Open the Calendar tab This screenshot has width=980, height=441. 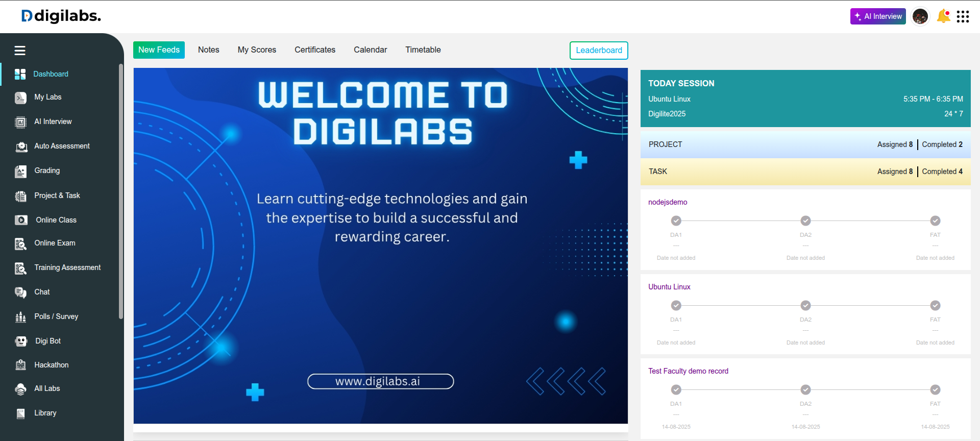(371, 50)
